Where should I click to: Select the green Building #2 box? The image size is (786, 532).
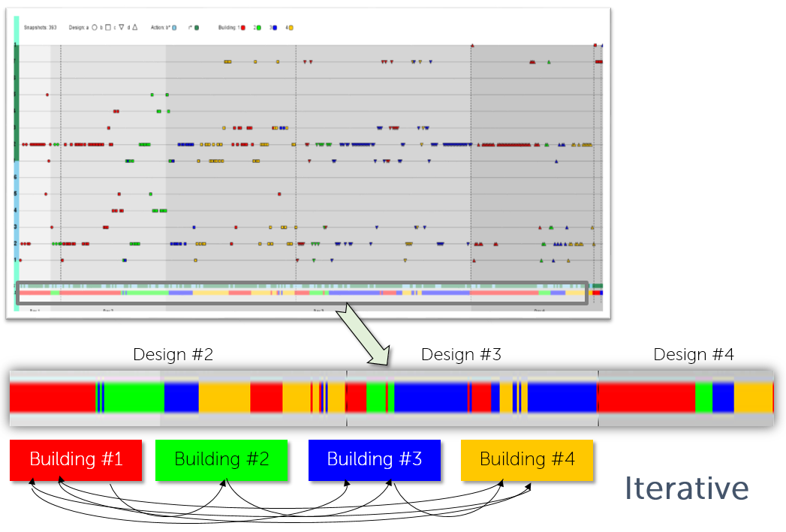[221, 460]
